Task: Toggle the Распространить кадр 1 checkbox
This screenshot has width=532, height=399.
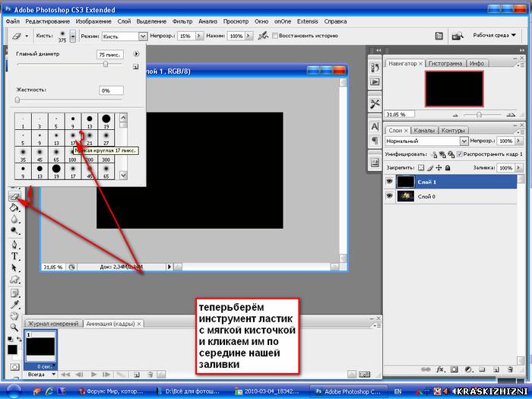Action: 460,154
